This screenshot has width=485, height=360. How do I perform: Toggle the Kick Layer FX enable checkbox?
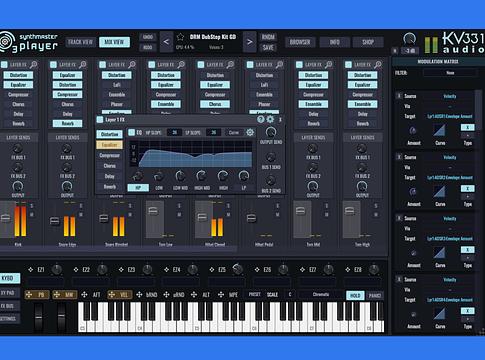tap(4, 64)
